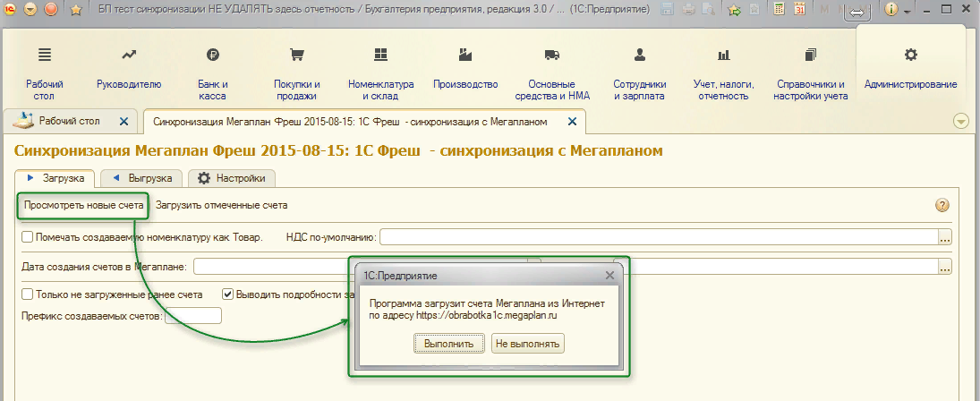Expand the open windows list arrow
Screen dimensions: 980x401
coord(962,121)
